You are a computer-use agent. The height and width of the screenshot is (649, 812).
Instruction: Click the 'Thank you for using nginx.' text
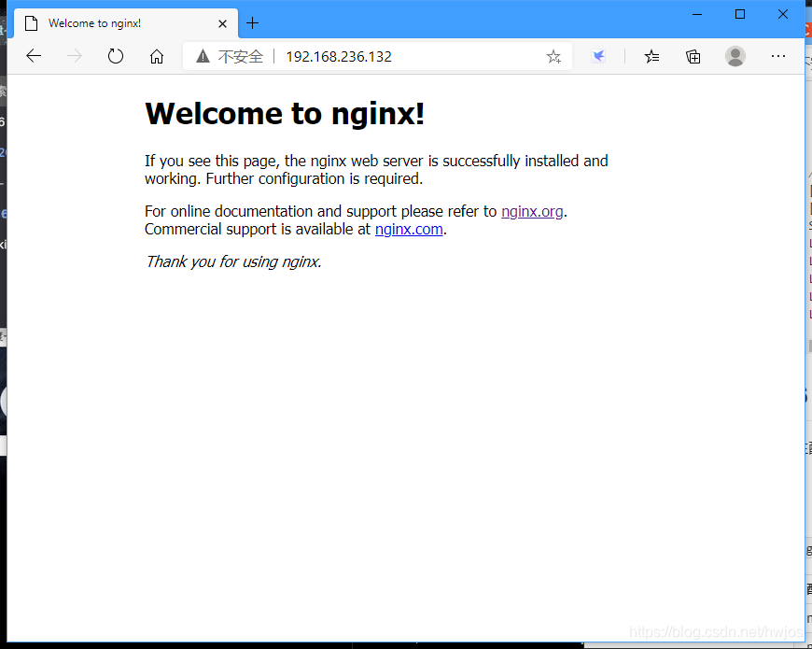[233, 261]
